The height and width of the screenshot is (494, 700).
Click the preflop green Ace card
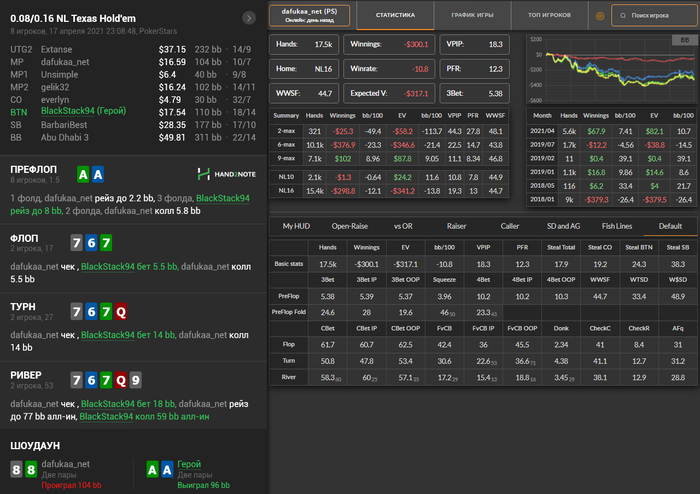pos(83,174)
